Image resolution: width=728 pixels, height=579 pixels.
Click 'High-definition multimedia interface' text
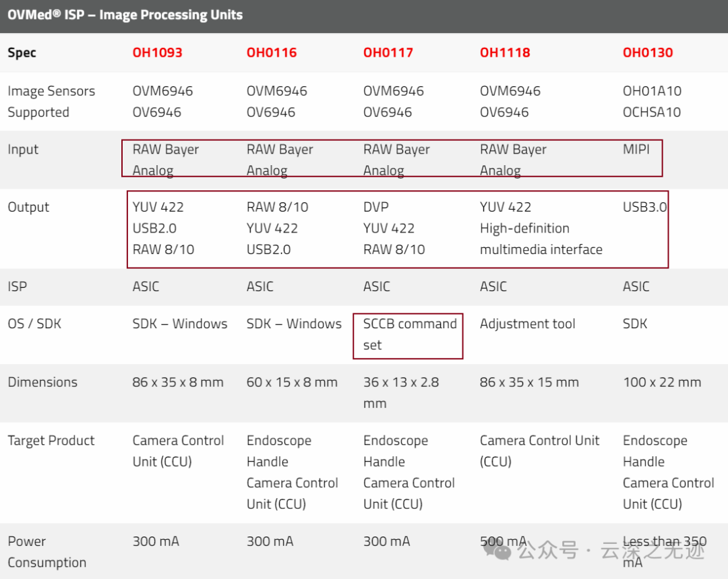click(541, 239)
